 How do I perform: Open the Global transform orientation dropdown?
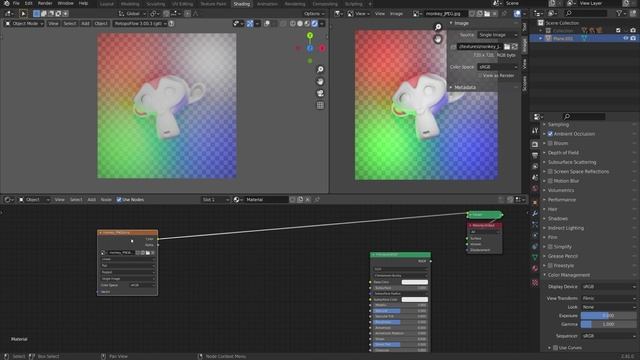(132, 13)
